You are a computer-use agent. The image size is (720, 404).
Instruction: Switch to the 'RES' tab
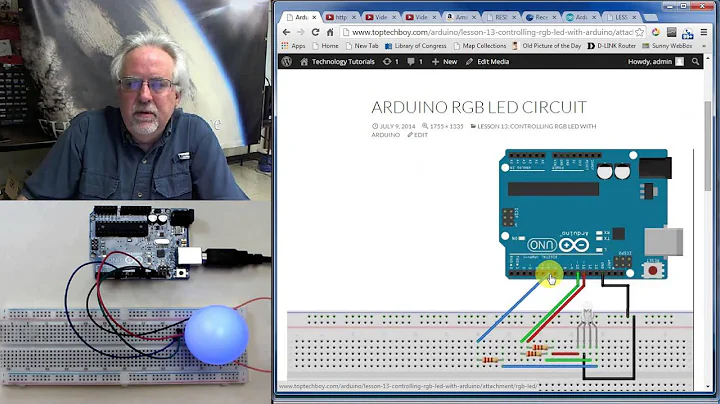501,17
